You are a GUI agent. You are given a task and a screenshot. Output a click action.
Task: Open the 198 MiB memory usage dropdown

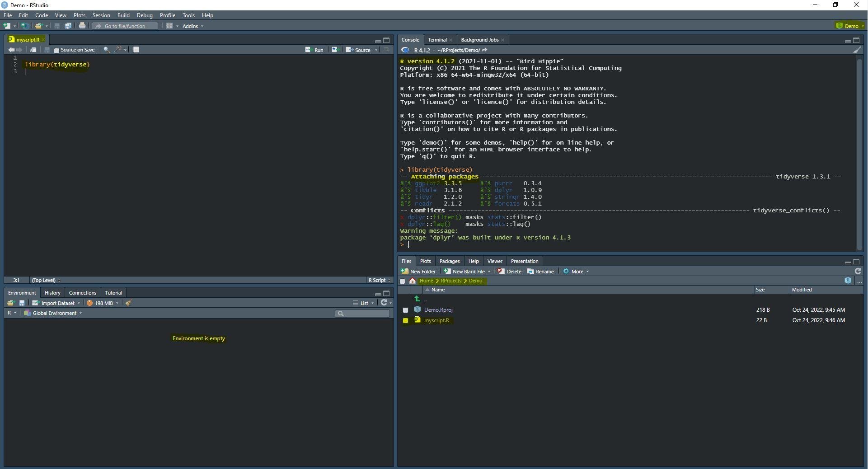pyautogui.click(x=103, y=303)
